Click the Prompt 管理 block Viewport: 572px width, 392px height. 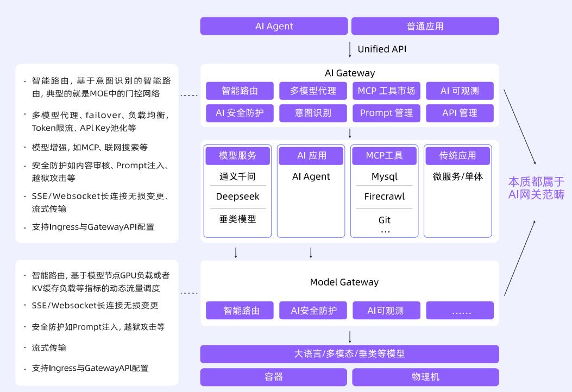pos(386,113)
